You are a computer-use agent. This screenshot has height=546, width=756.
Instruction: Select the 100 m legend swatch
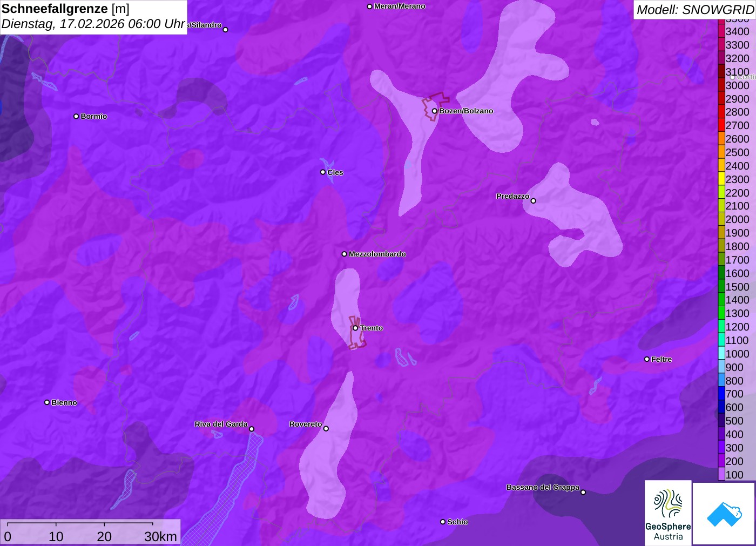721,474
